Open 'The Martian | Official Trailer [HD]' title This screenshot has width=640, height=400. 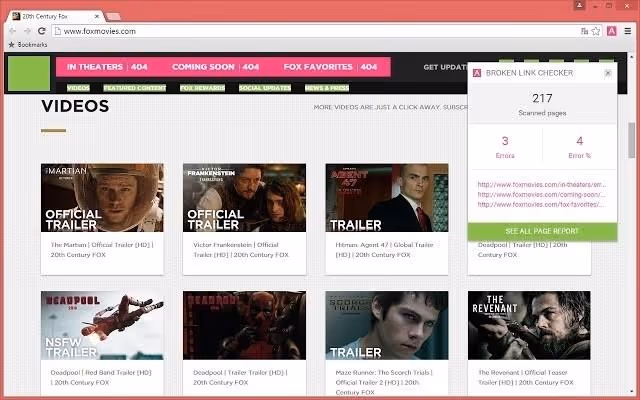click(x=102, y=250)
